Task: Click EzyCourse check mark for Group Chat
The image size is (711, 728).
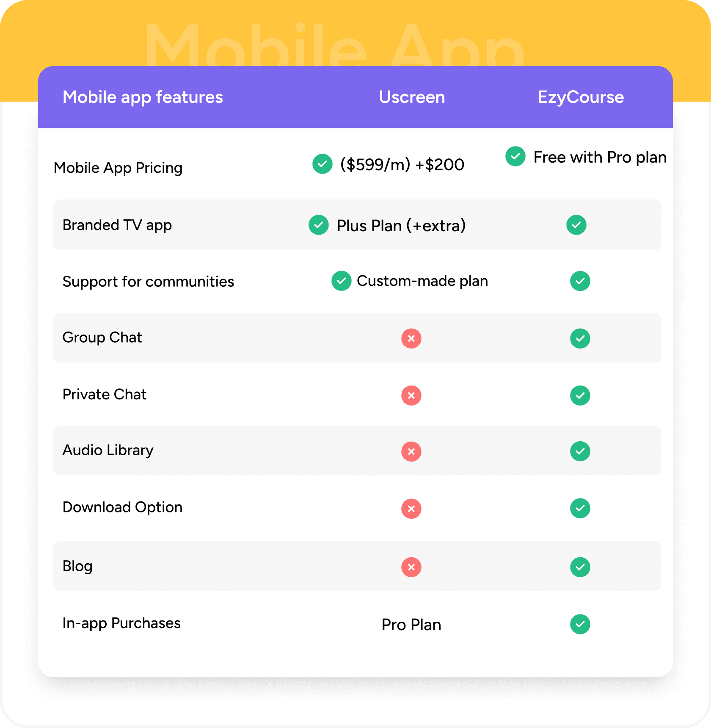Action: [580, 338]
